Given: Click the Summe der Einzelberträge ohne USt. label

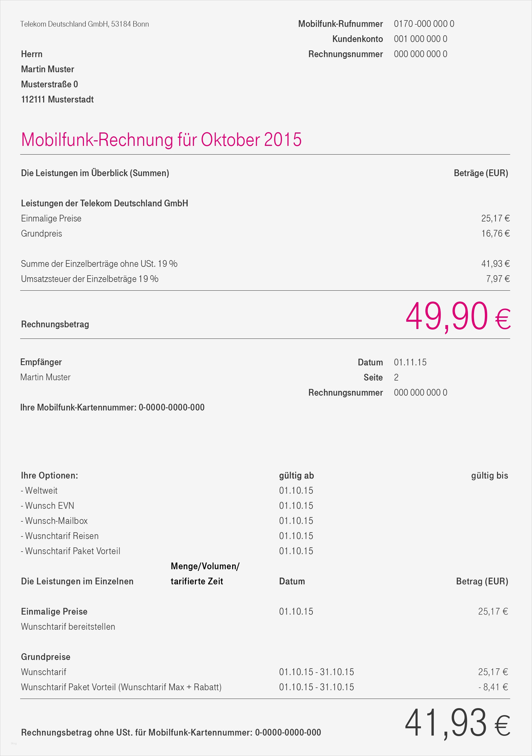Looking at the screenshot, I should coord(99,264).
